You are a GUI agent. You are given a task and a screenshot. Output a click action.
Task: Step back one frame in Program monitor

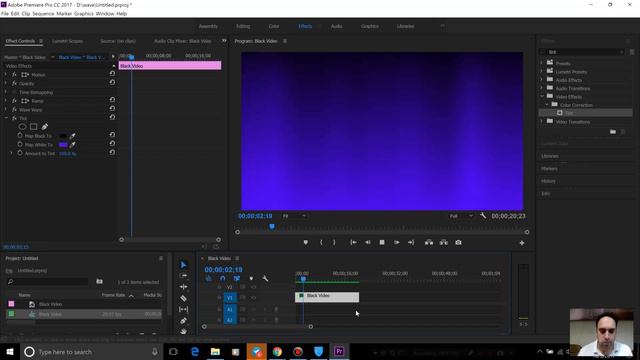[368, 242]
